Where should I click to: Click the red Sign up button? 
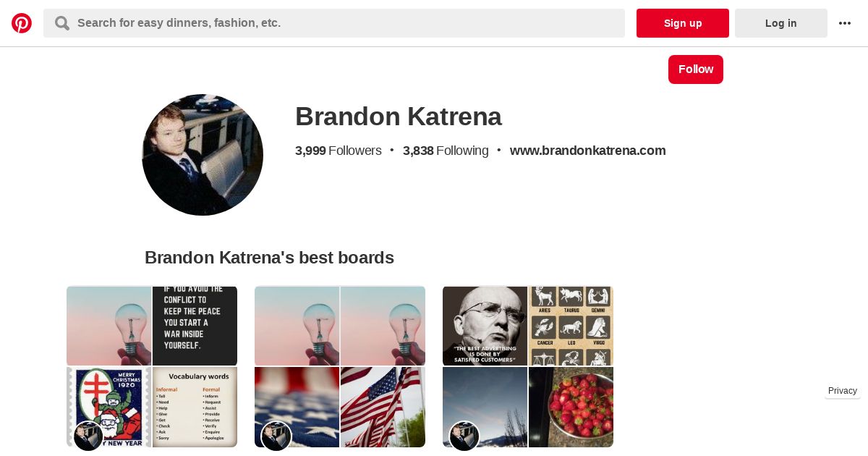pos(683,23)
